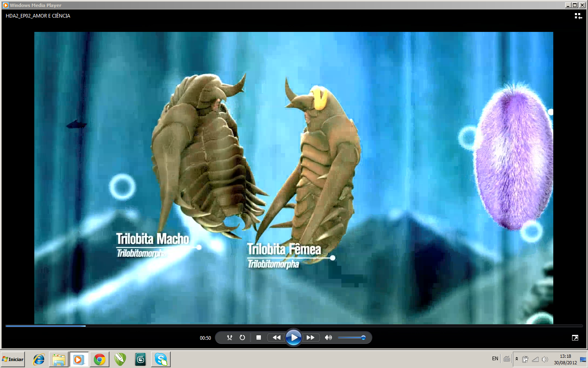Switch to Library view

click(578, 16)
